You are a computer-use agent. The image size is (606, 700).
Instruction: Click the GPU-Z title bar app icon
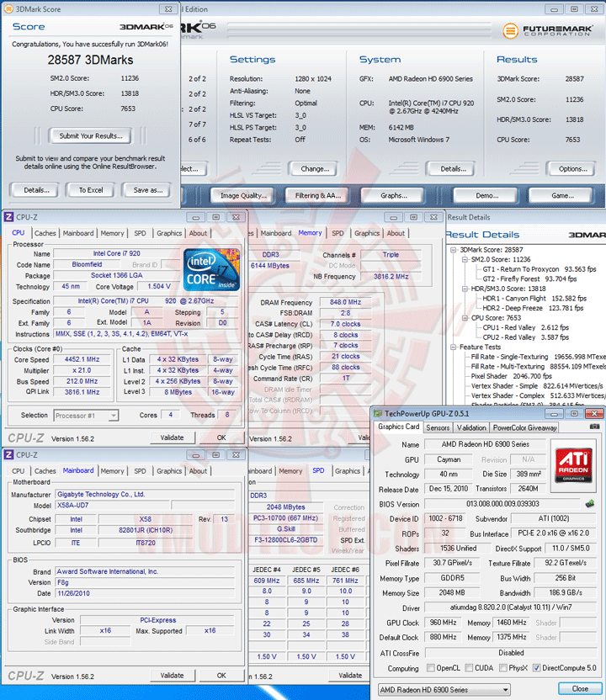pos(378,414)
